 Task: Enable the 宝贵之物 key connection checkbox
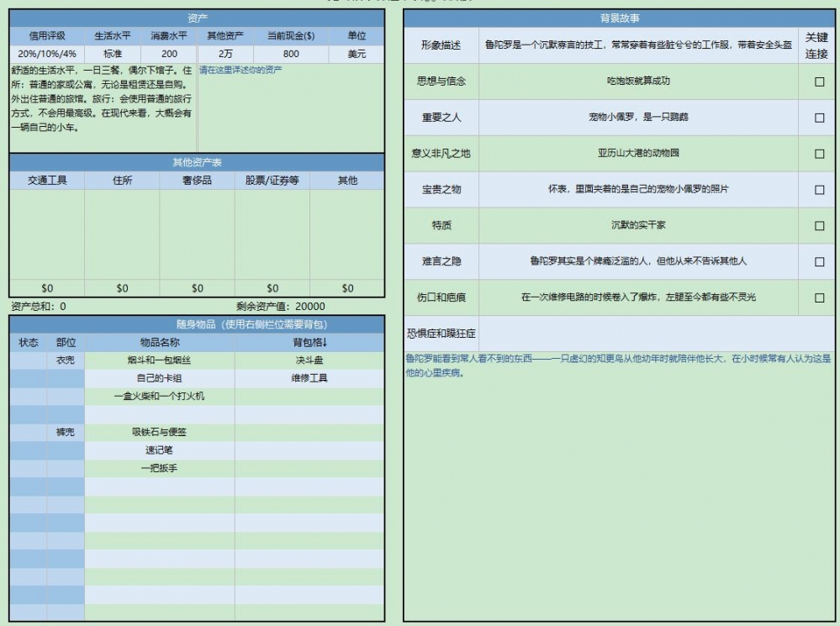(819, 190)
